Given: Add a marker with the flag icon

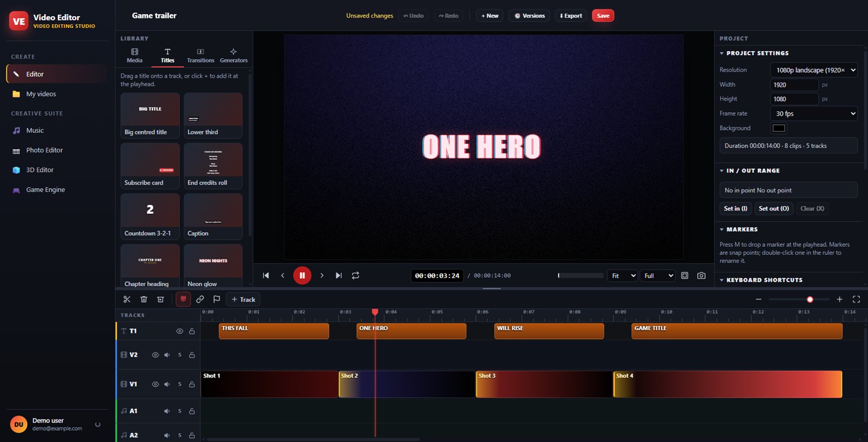Looking at the screenshot, I should [x=216, y=299].
